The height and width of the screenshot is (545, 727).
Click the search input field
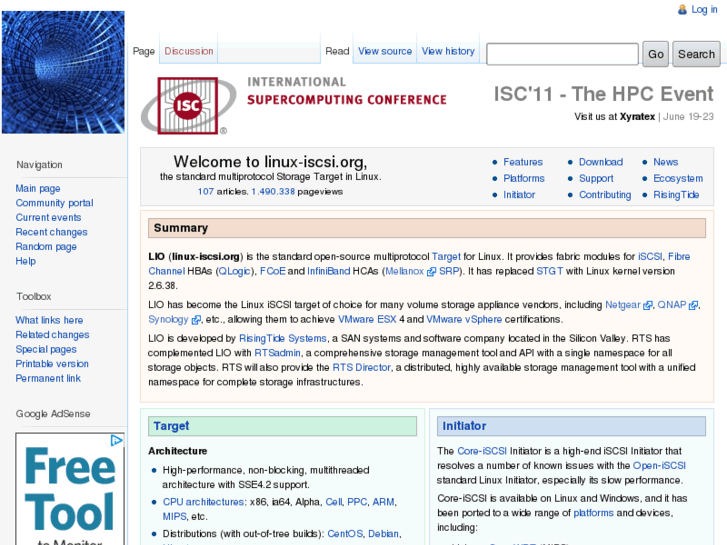[562, 54]
